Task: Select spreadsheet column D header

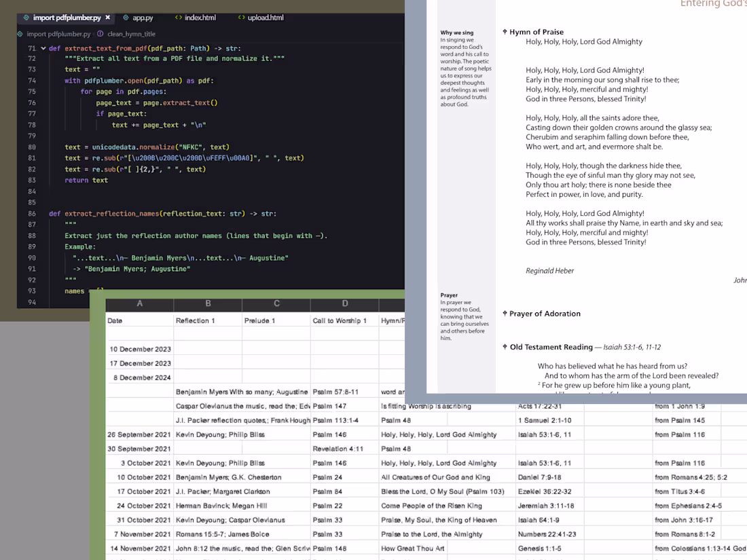Action: (x=344, y=304)
